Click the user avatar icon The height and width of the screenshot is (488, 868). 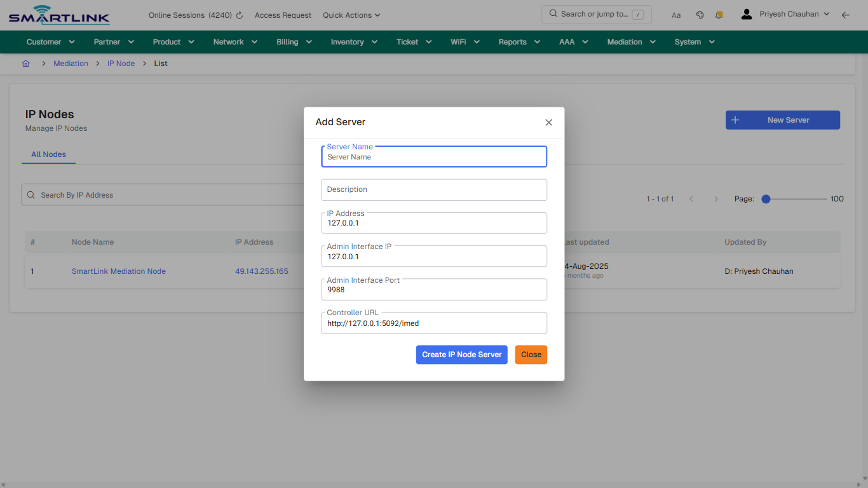(x=746, y=13)
